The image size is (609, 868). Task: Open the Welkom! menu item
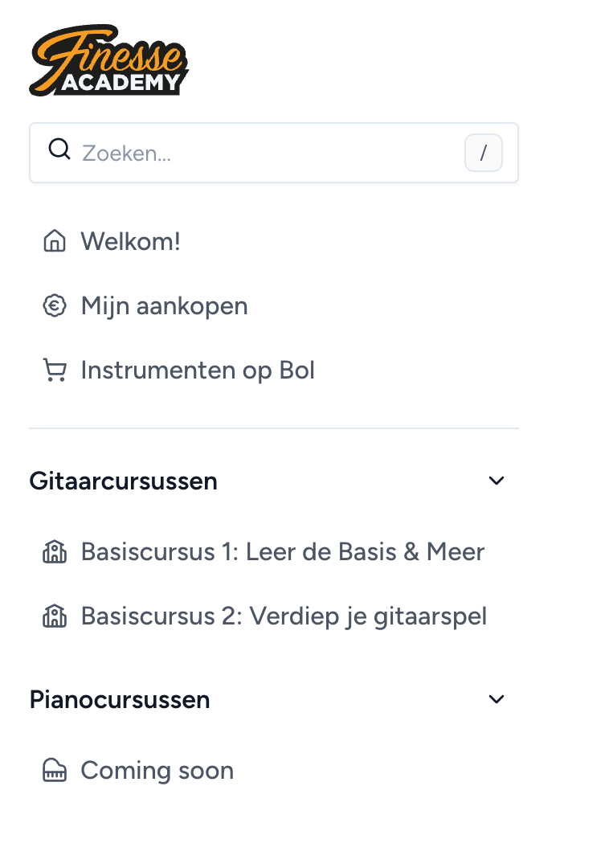[x=130, y=240]
